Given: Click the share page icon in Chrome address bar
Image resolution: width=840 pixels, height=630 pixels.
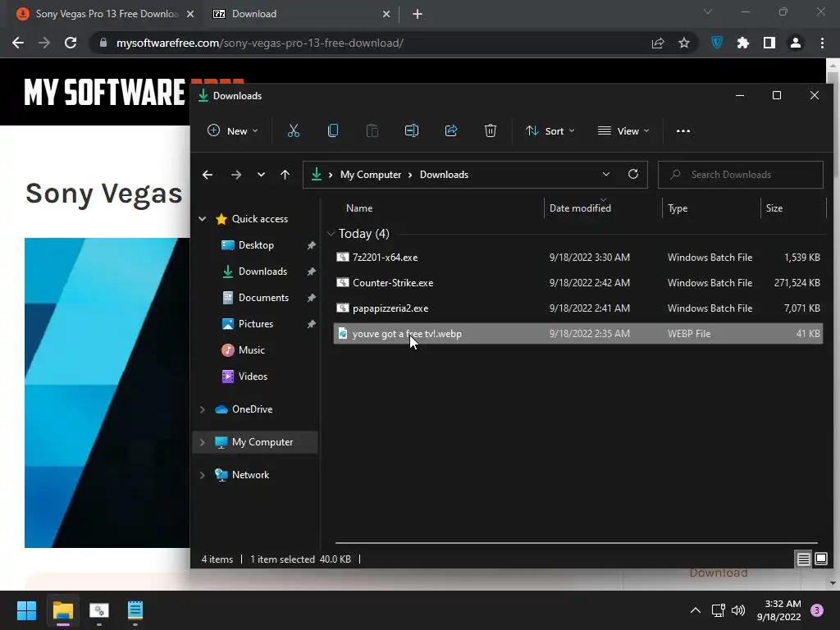Looking at the screenshot, I should pyautogui.click(x=658, y=43).
